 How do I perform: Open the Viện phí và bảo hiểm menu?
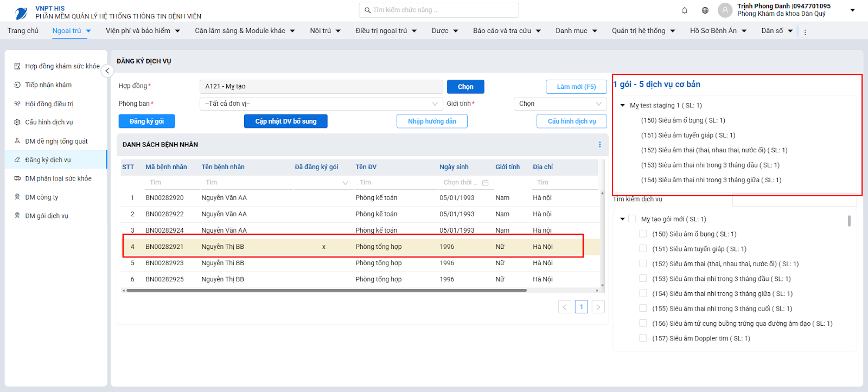pos(143,31)
